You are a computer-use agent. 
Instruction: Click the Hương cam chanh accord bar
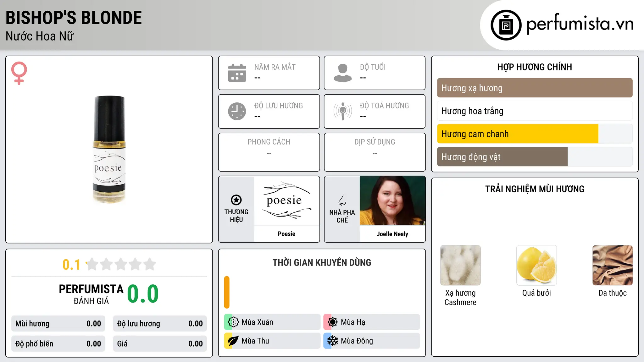click(535, 134)
